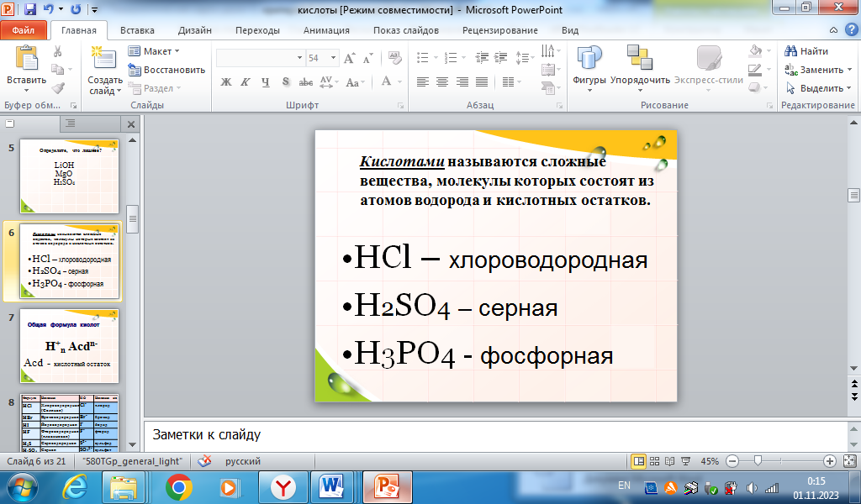Undo the last action in the title bar
Screen dimensions: 861x504
click(48, 9)
